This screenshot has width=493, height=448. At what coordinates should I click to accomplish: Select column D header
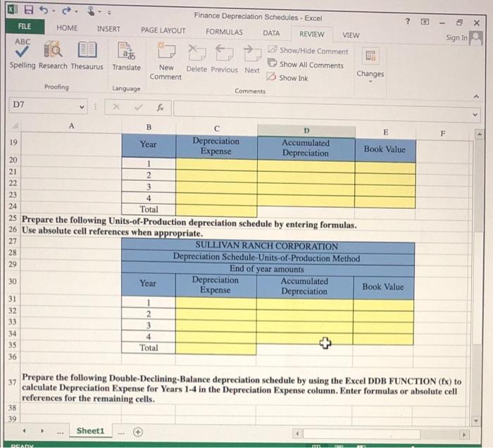(306, 130)
